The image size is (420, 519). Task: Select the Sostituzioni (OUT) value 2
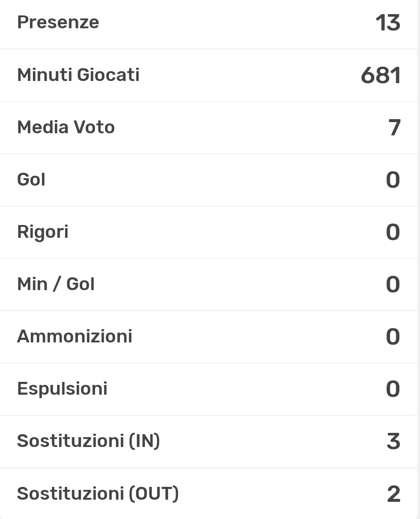[393, 494]
